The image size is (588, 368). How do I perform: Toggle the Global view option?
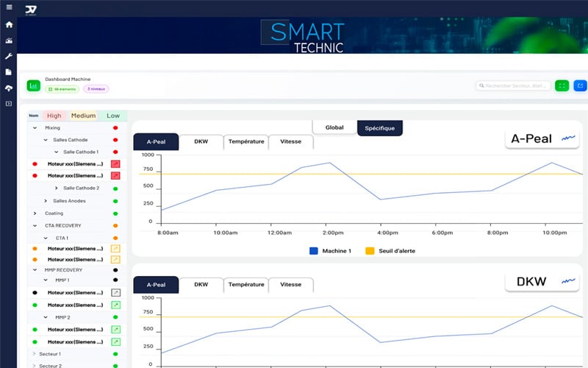coord(334,127)
